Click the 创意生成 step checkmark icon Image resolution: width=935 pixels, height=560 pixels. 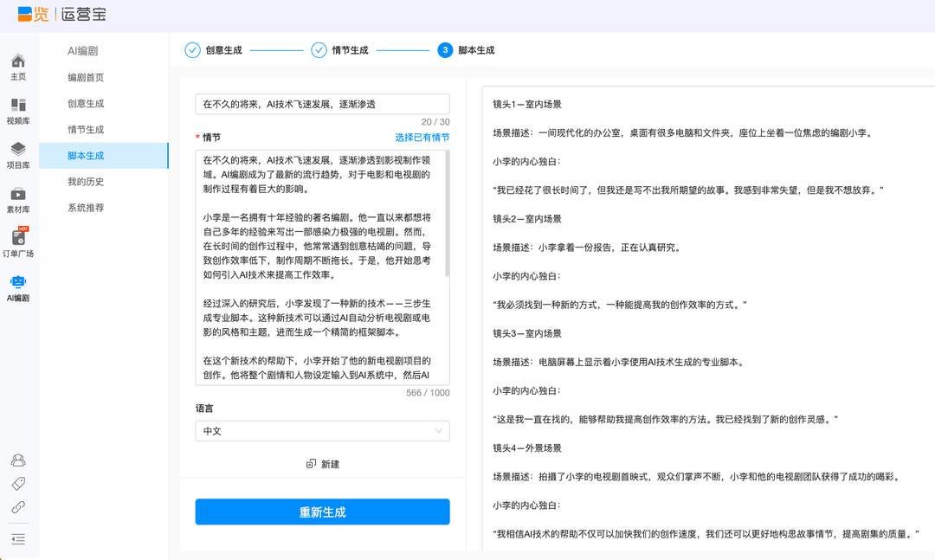(x=192, y=50)
